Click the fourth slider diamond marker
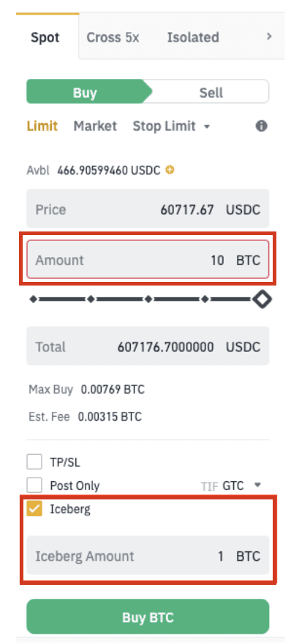291x644 pixels. click(205, 299)
